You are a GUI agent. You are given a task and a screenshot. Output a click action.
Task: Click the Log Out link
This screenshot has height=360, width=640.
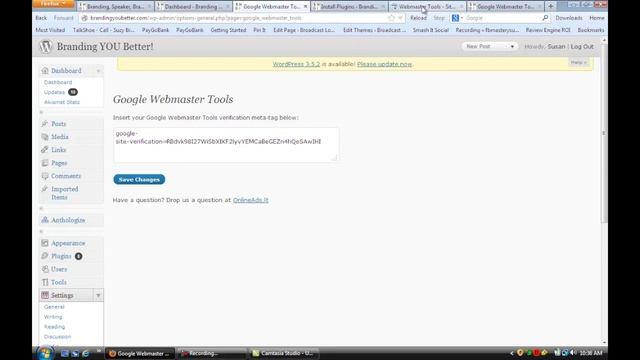click(x=582, y=47)
